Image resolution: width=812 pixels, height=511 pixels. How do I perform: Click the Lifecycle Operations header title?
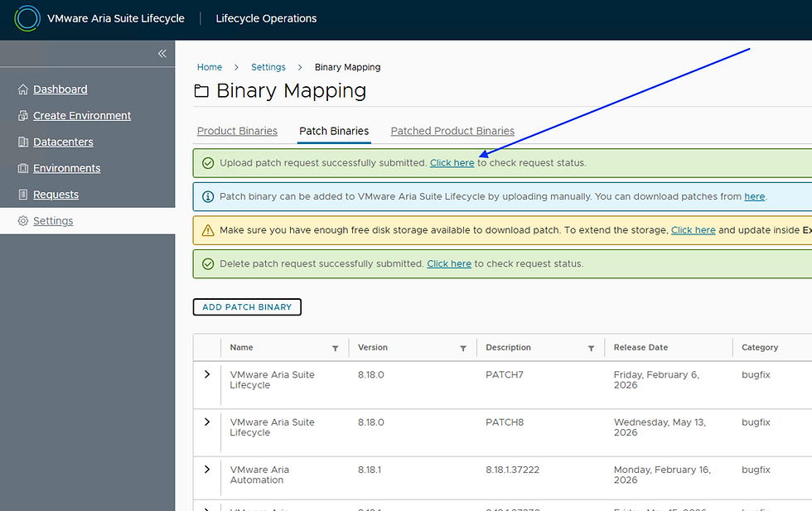click(266, 19)
